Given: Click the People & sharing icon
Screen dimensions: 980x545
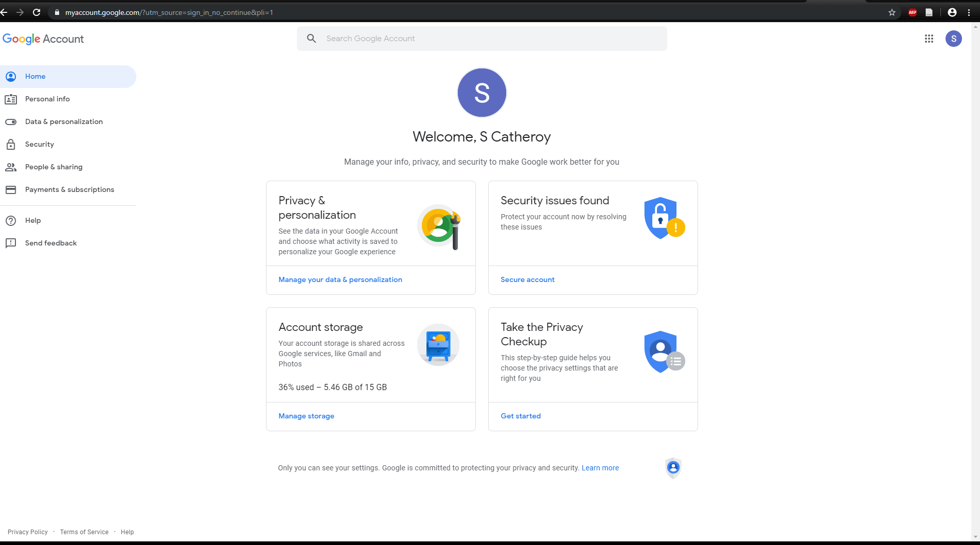Looking at the screenshot, I should click(11, 167).
